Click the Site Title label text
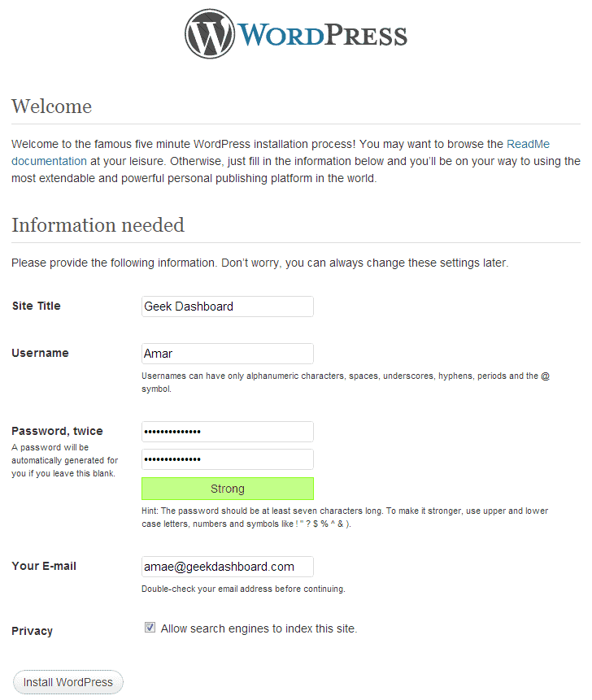 36,306
